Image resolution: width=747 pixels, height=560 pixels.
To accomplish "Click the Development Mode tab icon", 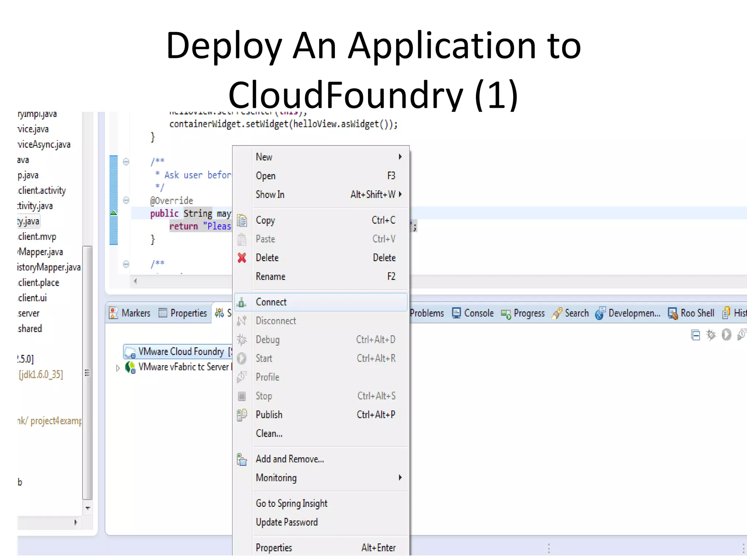I will 600,313.
